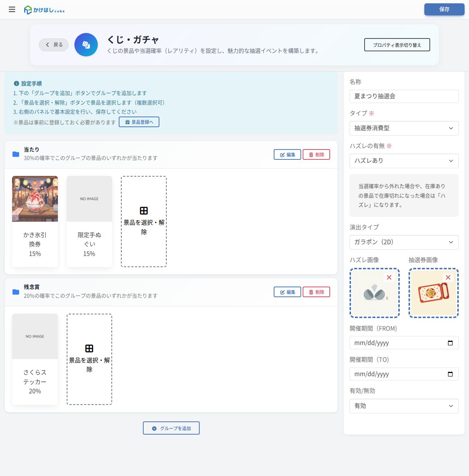Add a group with グループを追加

pos(171,428)
